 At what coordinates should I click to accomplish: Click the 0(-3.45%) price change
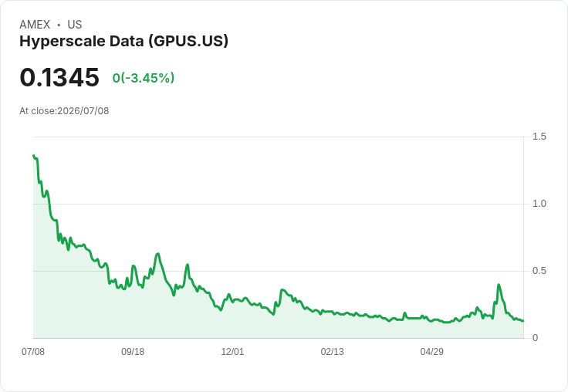tap(144, 78)
